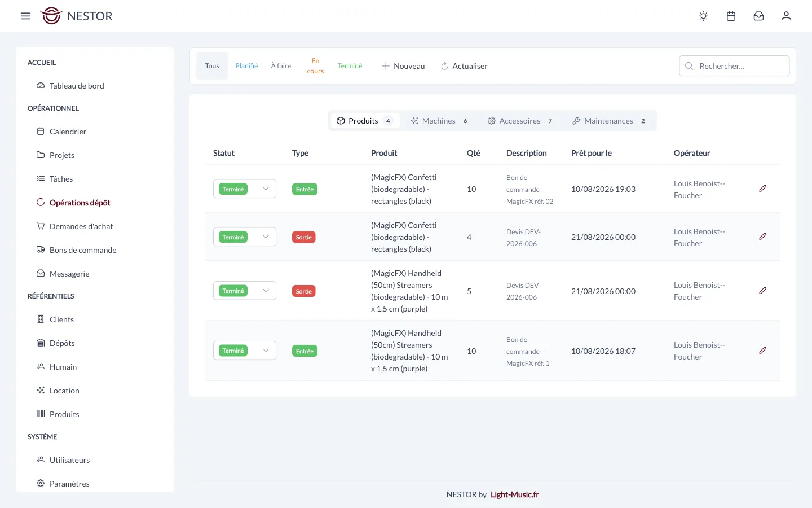
Task: Open the calendar icon in the header
Action: 731,16
